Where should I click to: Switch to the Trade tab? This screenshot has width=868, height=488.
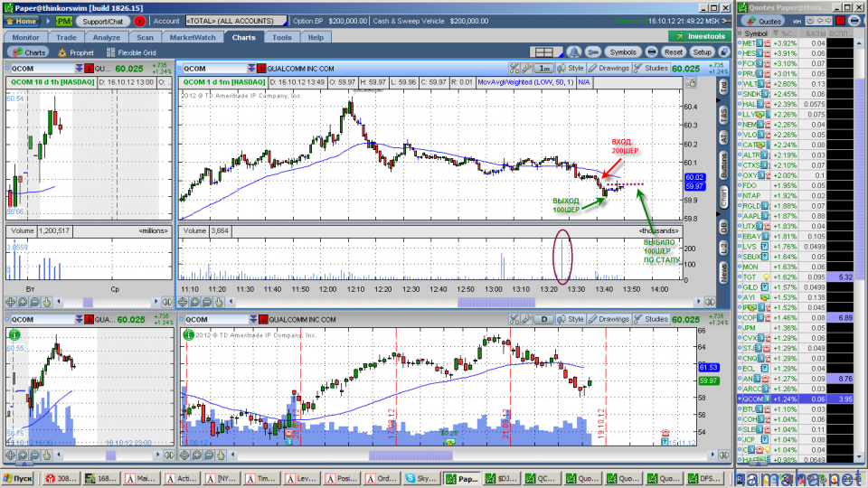(66, 37)
